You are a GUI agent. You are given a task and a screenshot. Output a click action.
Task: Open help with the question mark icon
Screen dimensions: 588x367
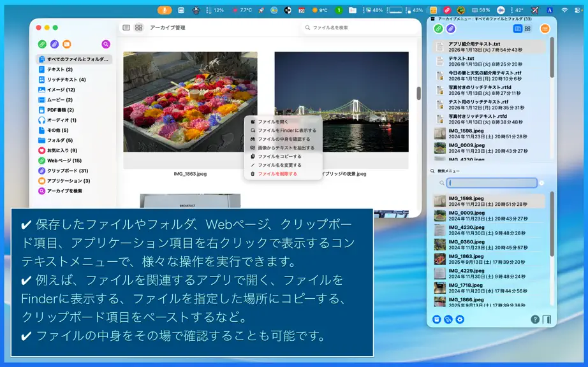click(535, 319)
